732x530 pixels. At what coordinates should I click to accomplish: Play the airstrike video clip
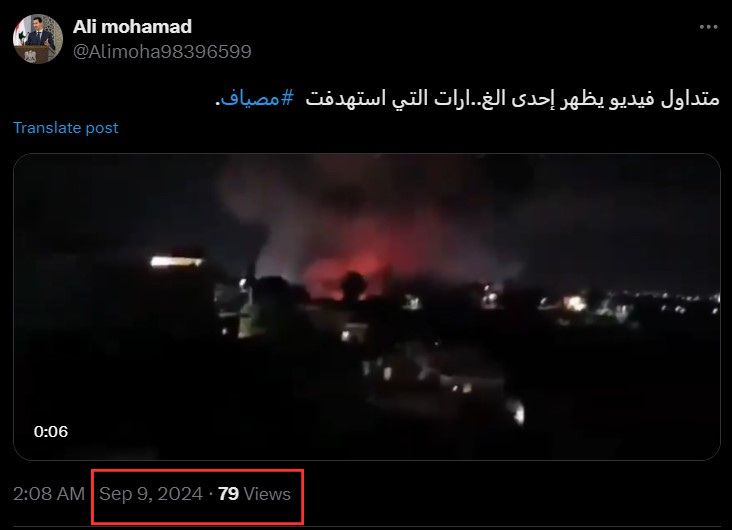point(367,307)
